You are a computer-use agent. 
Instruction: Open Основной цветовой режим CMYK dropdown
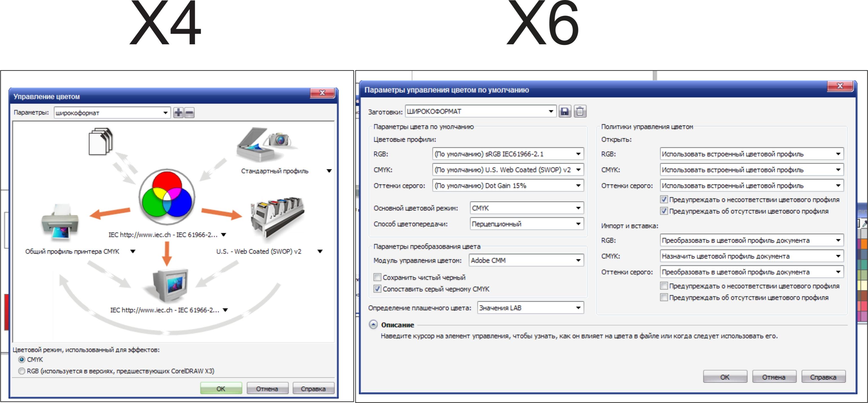pyautogui.click(x=527, y=208)
